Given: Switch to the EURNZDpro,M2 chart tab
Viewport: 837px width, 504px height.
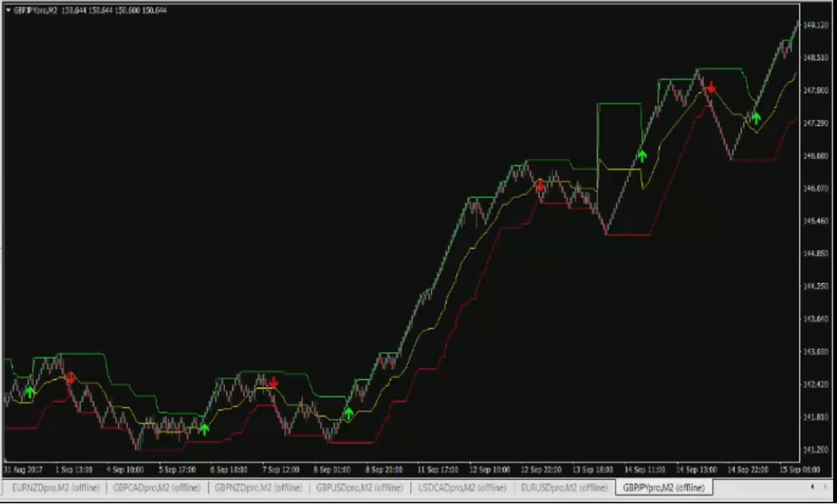Looking at the screenshot, I should tap(55, 487).
